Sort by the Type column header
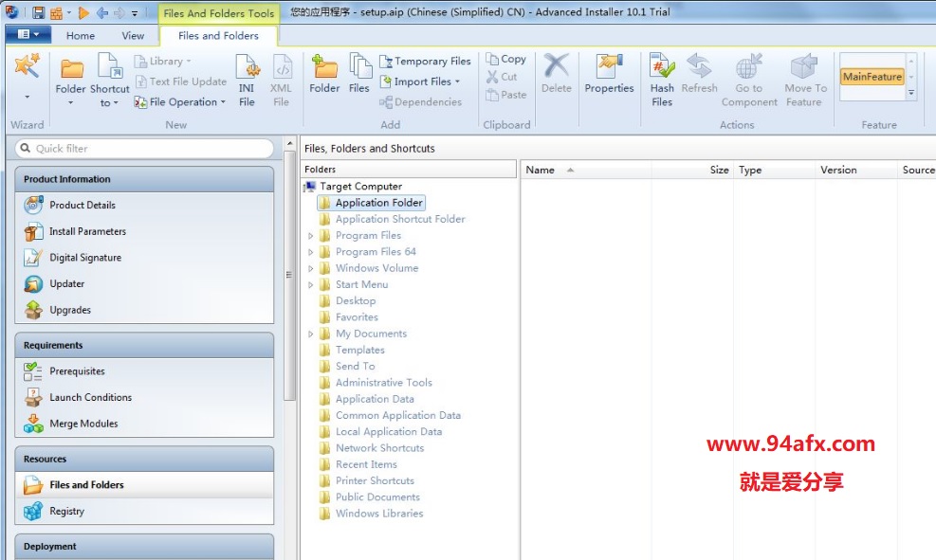Image resolution: width=936 pixels, height=560 pixels. click(774, 170)
